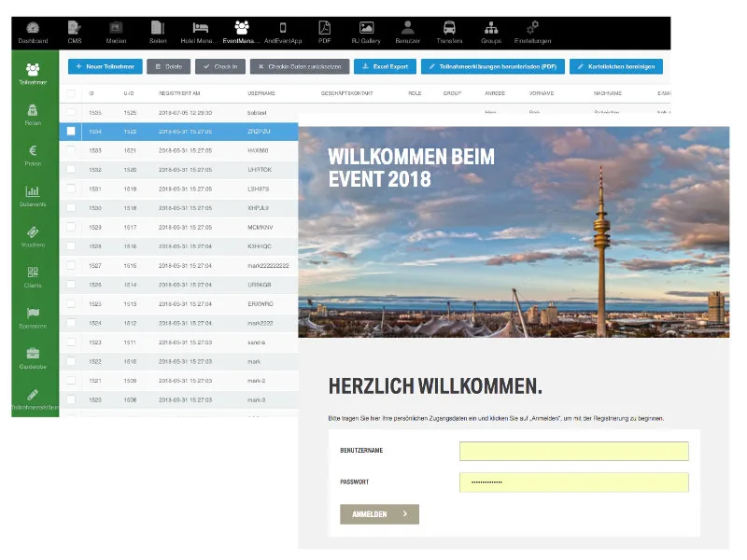Tick the select-all checkbox in table header
This screenshot has width=747, height=560.
coord(71,93)
